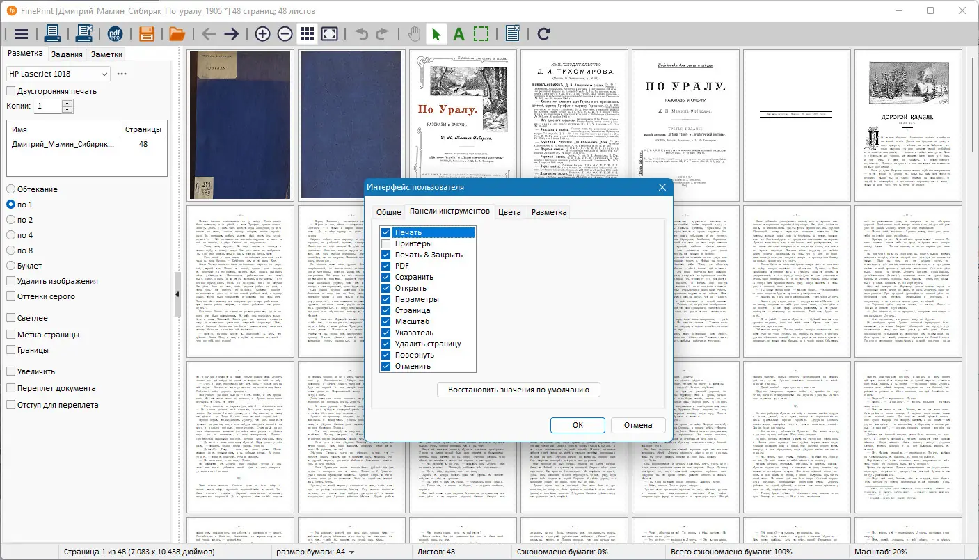Undo the last action in toolbar

361,33
